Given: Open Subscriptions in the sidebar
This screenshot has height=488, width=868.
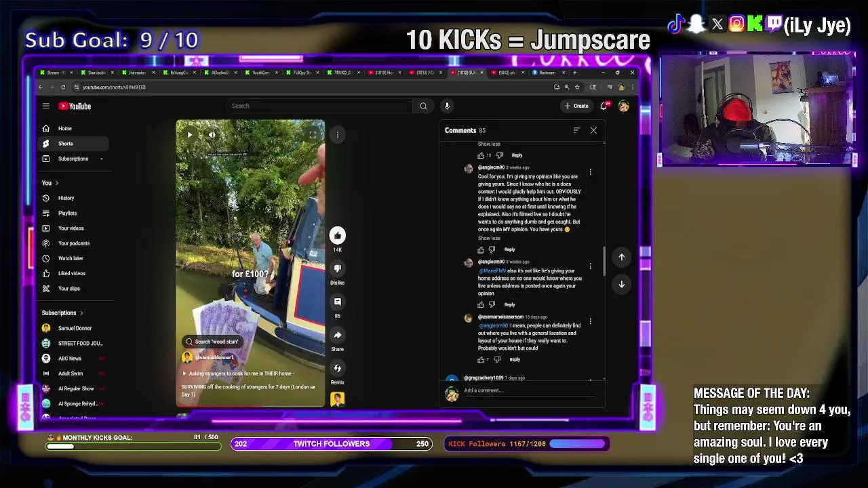Looking at the screenshot, I should pyautogui.click(x=73, y=159).
